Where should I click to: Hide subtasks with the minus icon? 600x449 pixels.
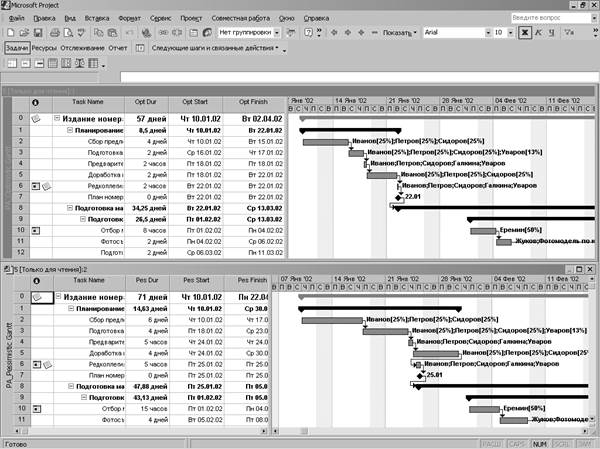[x=374, y=33]
